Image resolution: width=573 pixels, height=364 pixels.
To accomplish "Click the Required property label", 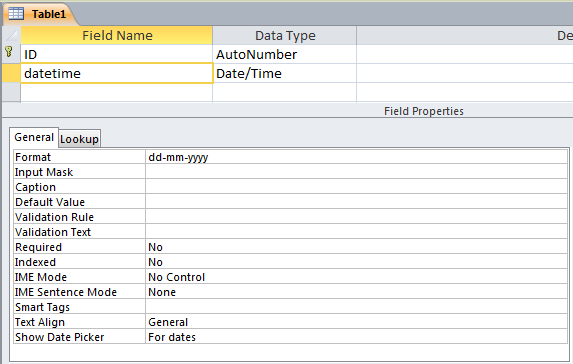I will (79, 247).
